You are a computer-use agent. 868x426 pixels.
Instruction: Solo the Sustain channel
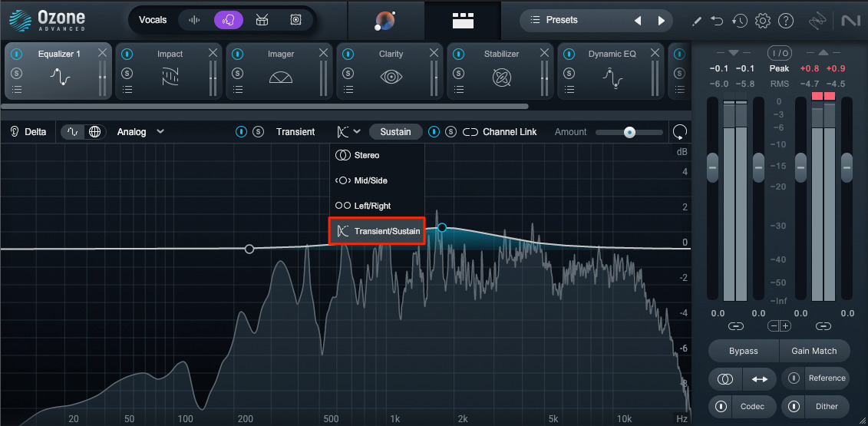451,132
